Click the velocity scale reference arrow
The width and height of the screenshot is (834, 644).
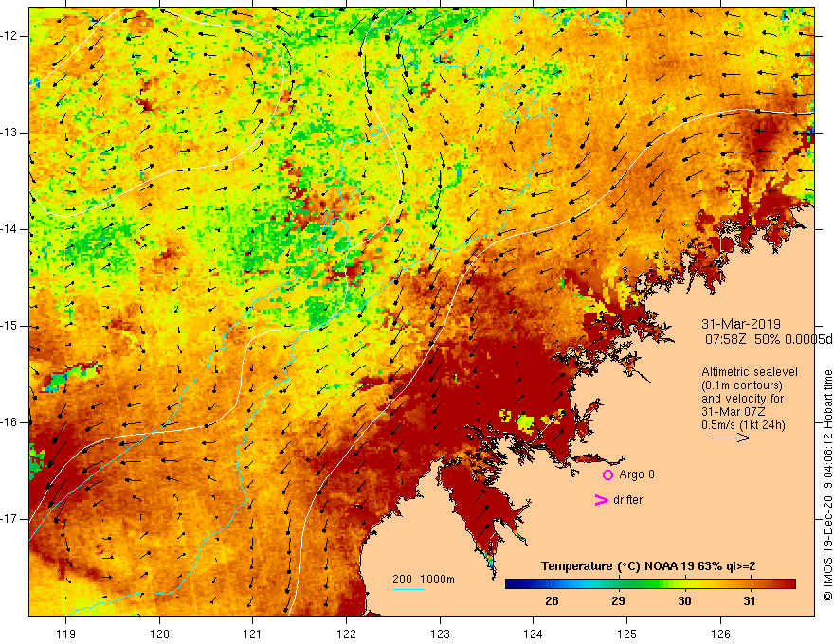click(731, 438)
